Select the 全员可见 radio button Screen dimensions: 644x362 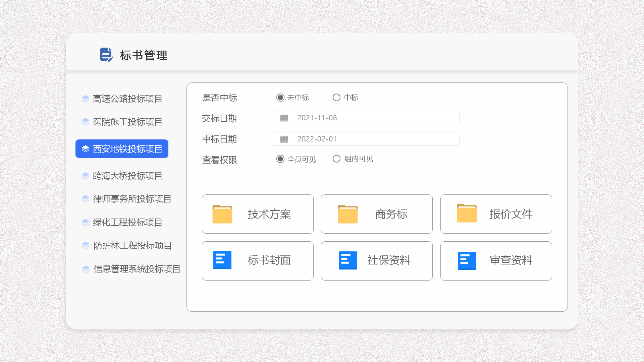click(x=280, y=159)
